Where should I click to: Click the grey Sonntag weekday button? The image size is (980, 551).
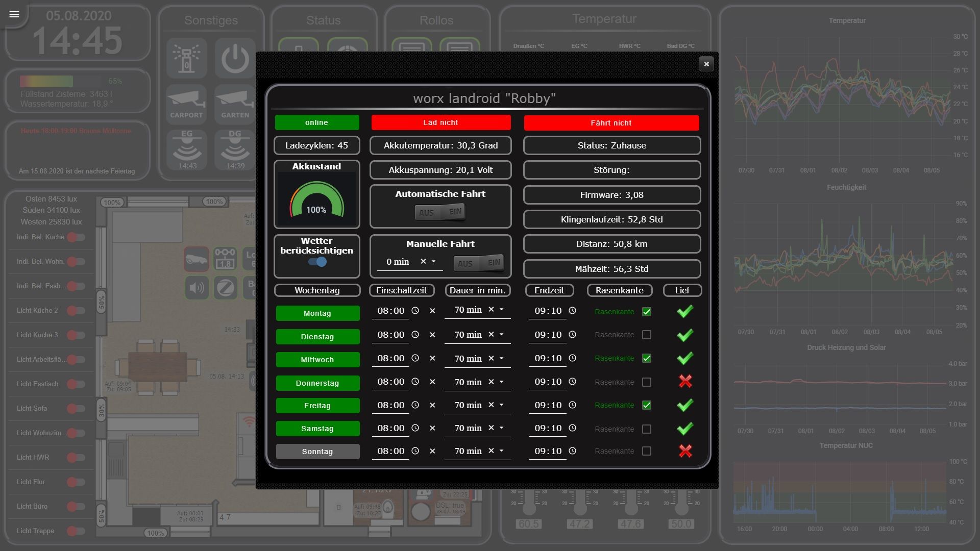coord(317,452)
